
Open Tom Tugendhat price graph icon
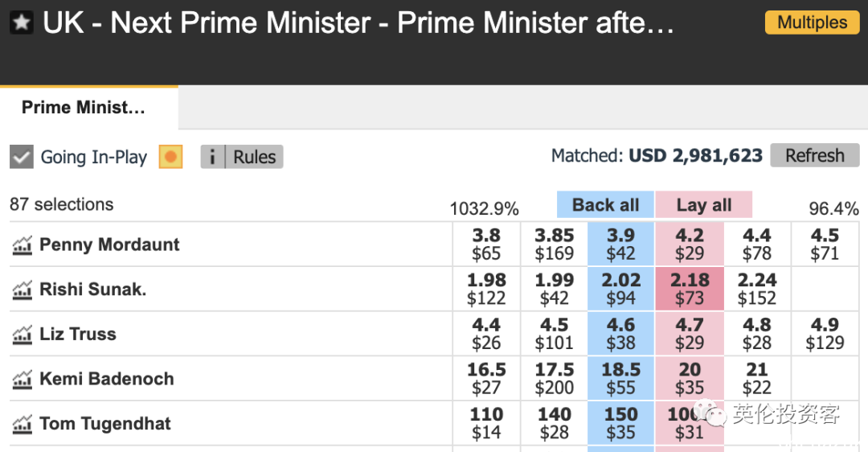pos(23,425)
